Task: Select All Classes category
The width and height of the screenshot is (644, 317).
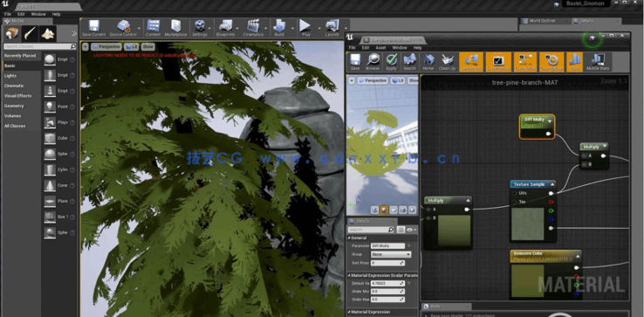Action: point(21,126)
